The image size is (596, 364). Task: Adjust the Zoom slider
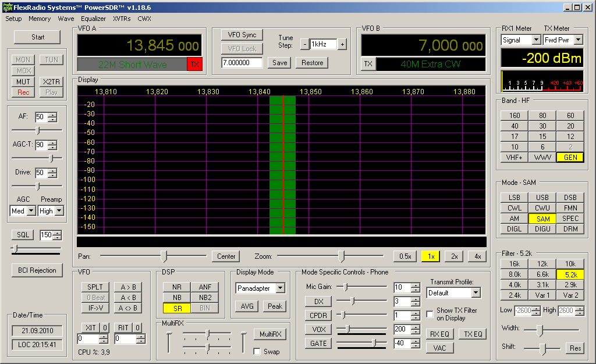tap(331, 256)
